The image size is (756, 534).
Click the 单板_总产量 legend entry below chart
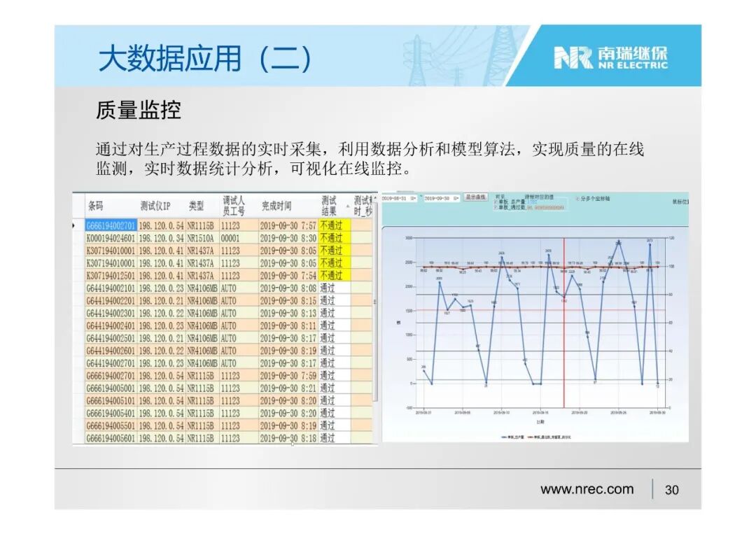514,437
